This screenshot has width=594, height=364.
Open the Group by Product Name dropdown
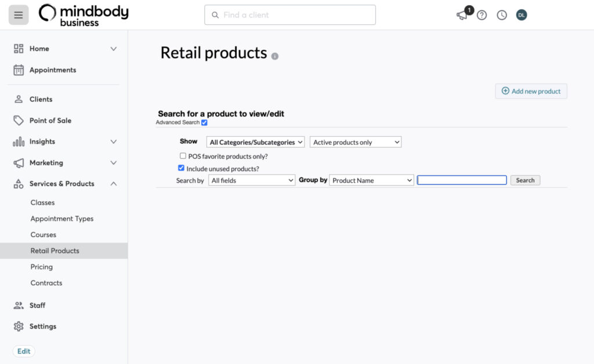[x=372, y=180]
